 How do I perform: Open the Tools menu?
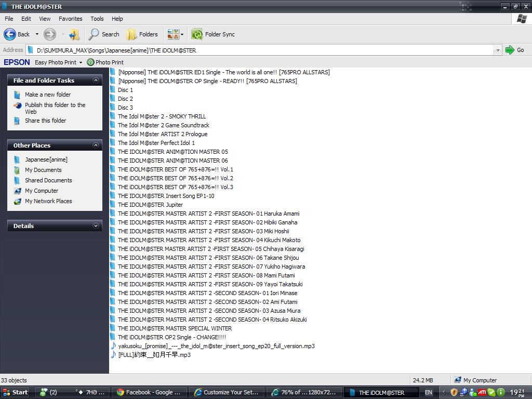pos(97,19)
